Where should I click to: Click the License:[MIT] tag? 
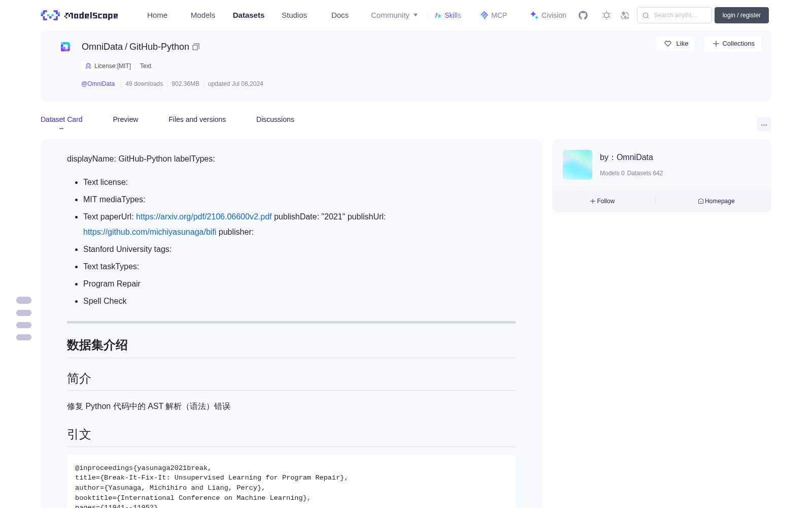tap(108, 66)
